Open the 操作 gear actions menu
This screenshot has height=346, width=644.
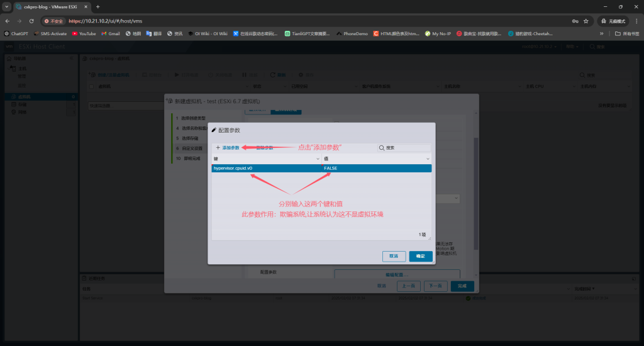point(306,75)
